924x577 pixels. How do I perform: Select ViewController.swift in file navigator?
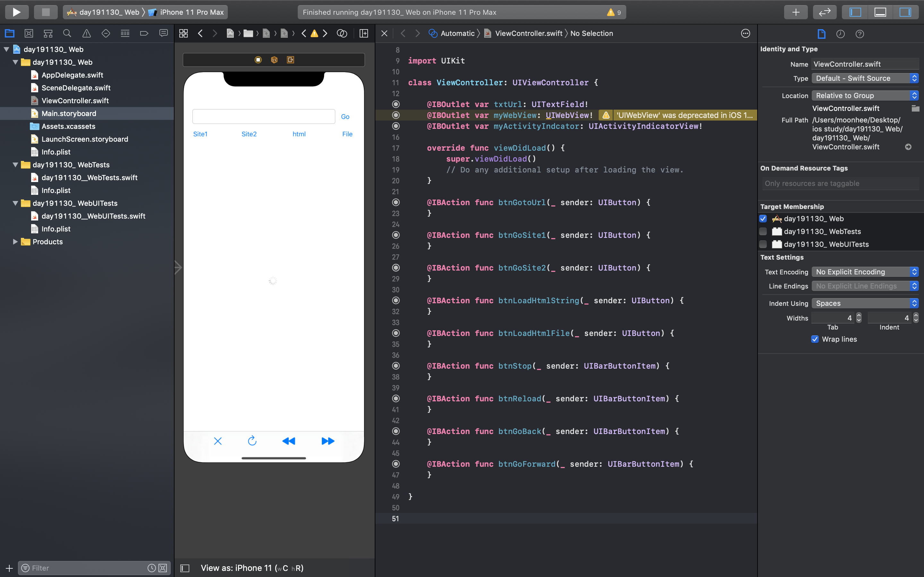(x=75, y=101)
